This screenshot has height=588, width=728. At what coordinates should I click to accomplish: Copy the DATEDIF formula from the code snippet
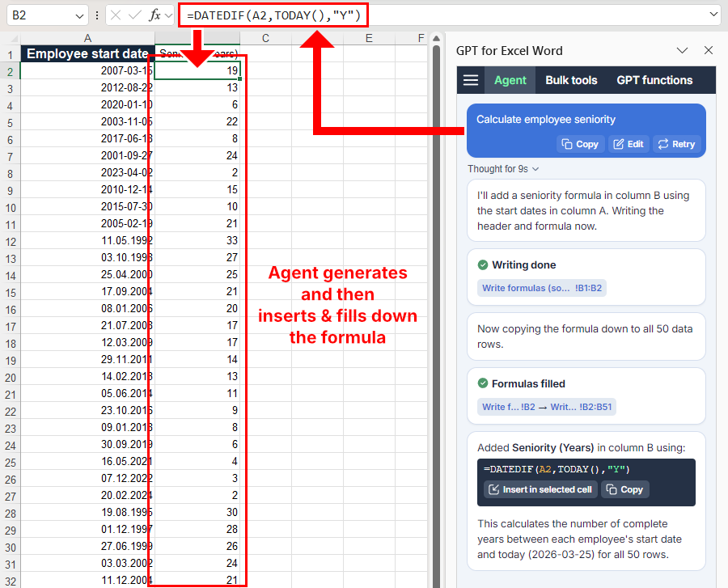click(624, 489)
